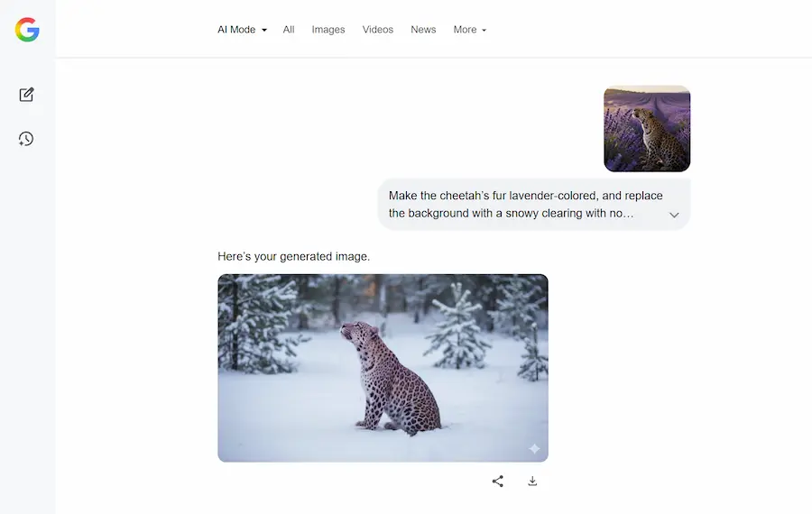
Task: Expand the truncated prompt with the chevron
Action: [674, 215]
